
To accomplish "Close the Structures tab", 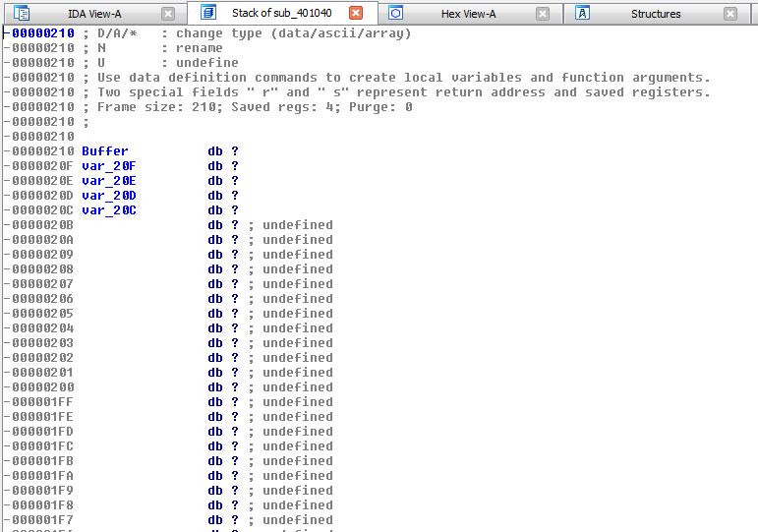I will (x=729, y=14).
